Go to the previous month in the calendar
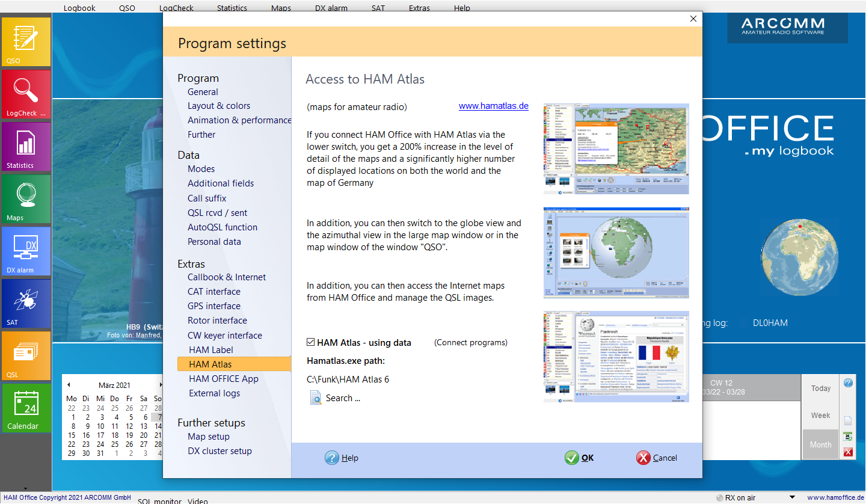The height and width of the screenshot is (504, 866). pos(69,385)
